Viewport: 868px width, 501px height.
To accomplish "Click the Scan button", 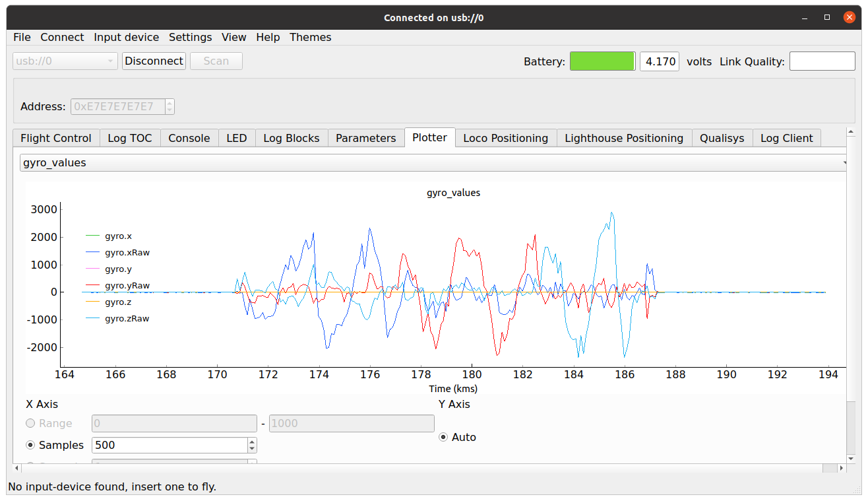I will 216,61.
